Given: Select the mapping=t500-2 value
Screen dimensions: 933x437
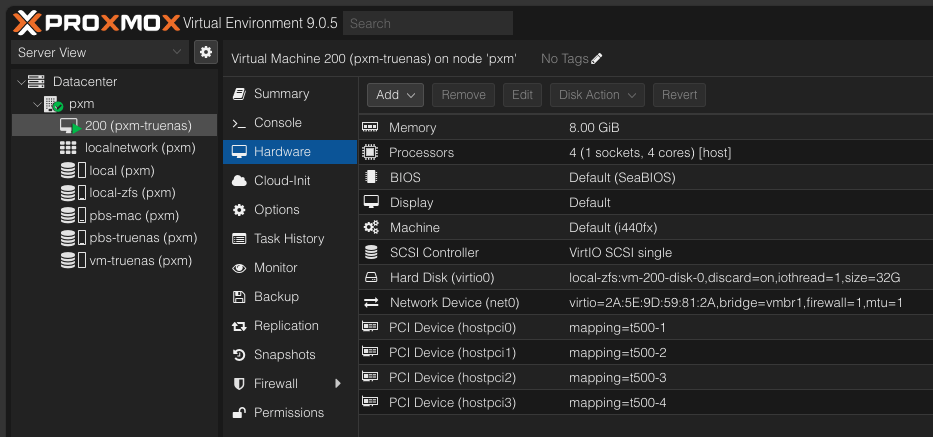Looking at the screenshot, I should pos(618,352).
